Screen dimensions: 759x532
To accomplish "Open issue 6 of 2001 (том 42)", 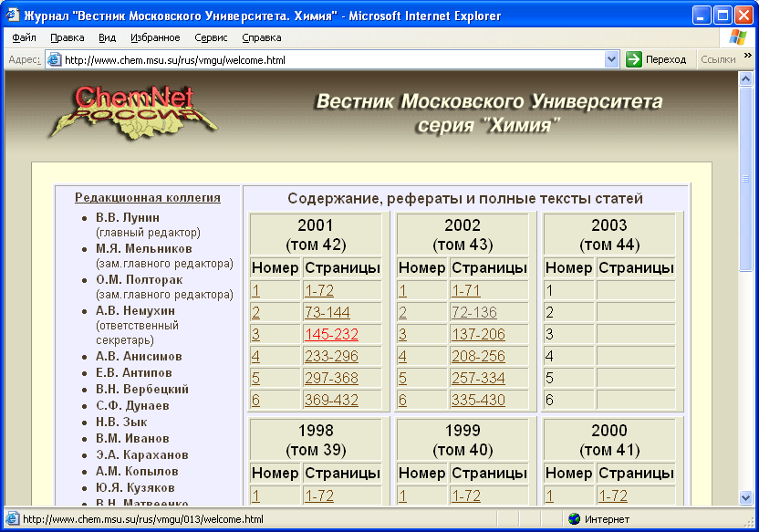I will click(256, 400).
